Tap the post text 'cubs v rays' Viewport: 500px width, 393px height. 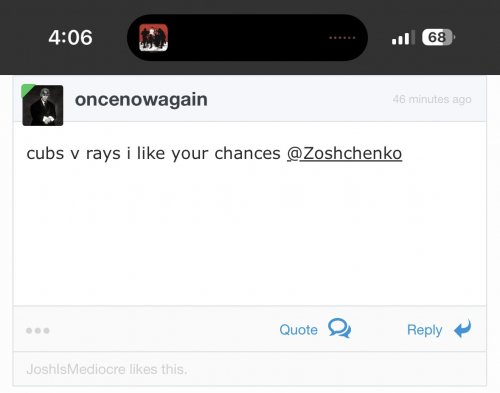[73, 154]
